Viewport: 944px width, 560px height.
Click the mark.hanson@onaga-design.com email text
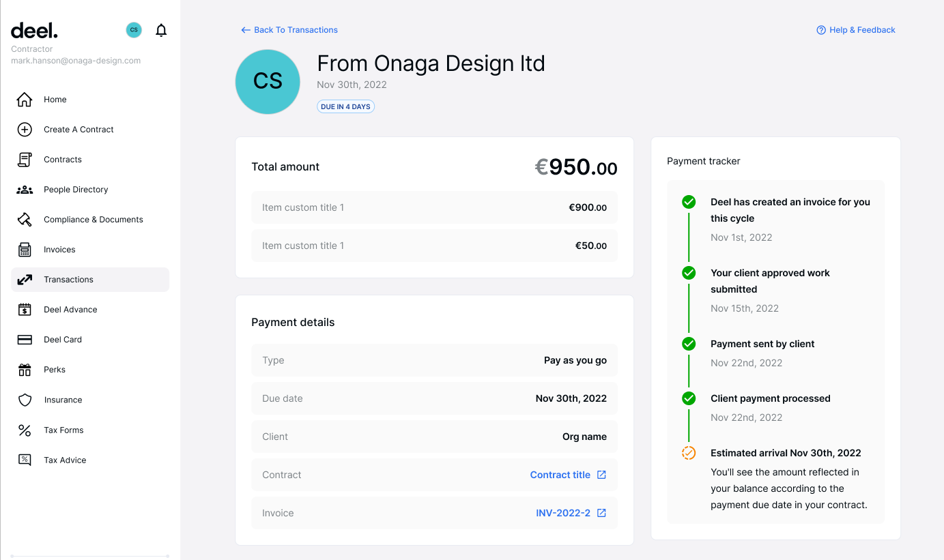(x=76, y=61)
